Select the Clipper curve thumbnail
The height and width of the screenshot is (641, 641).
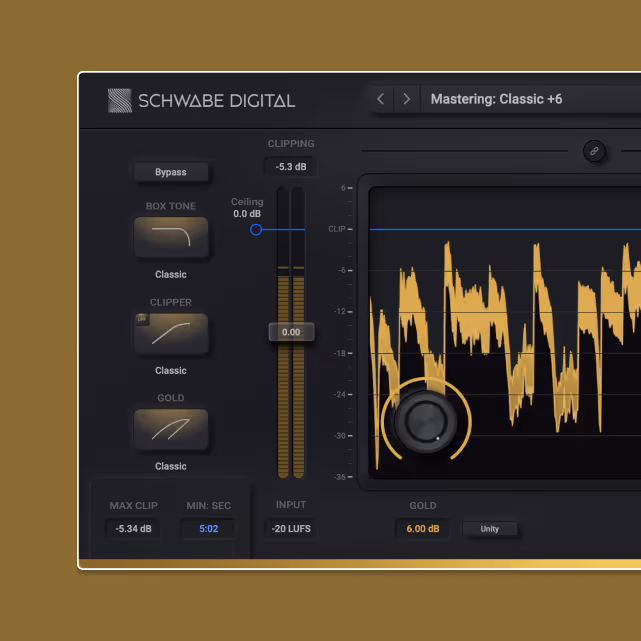tap(171, 333)
